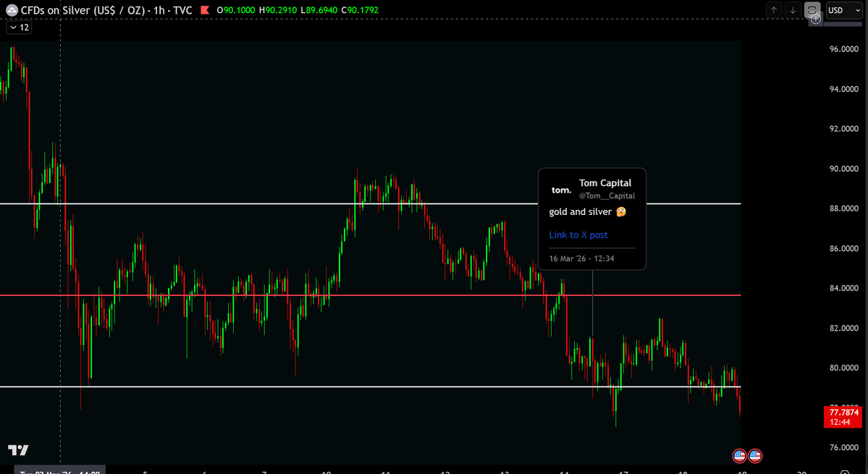Click the red flag icon beside TVC
This screenshot has width=868, height=474.
tap(205, 10)
